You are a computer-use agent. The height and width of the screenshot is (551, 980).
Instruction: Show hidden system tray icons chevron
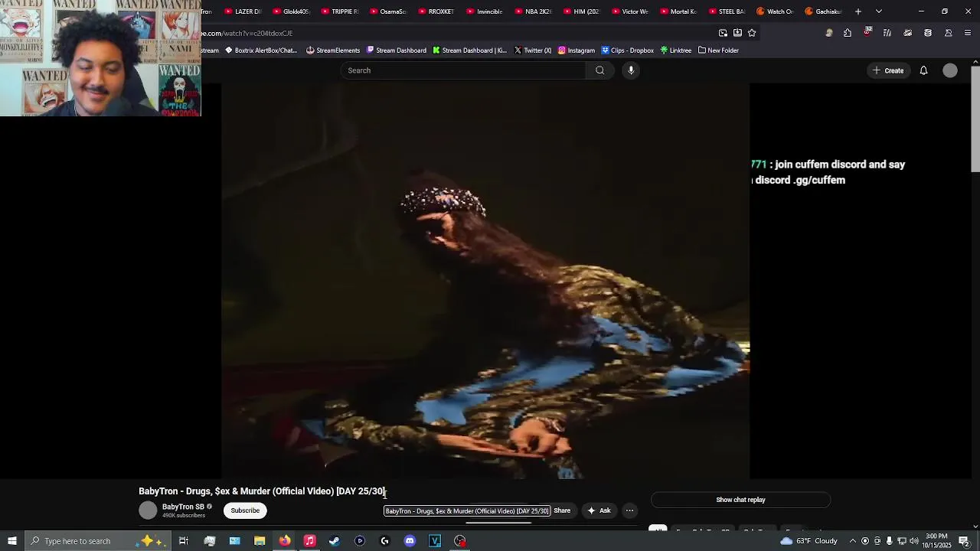click(x=853, y=541)
